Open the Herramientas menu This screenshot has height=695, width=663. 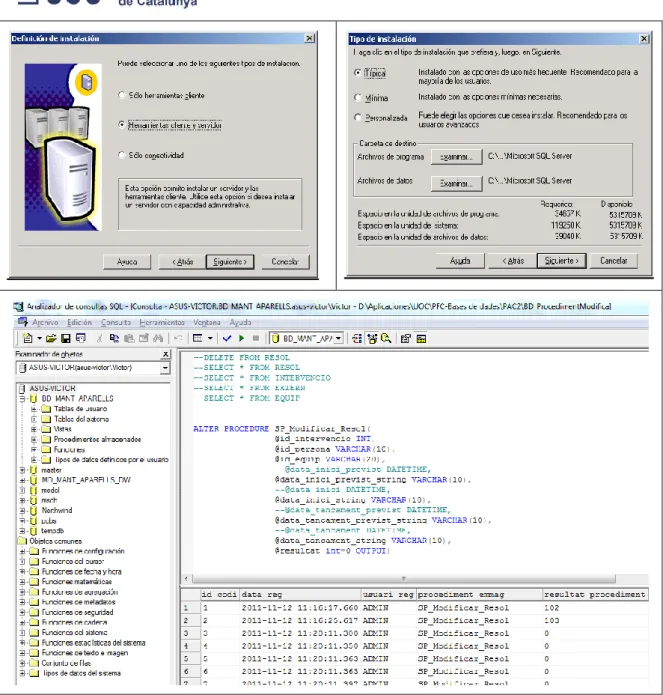pyautogui.click(x=162, y=322)
